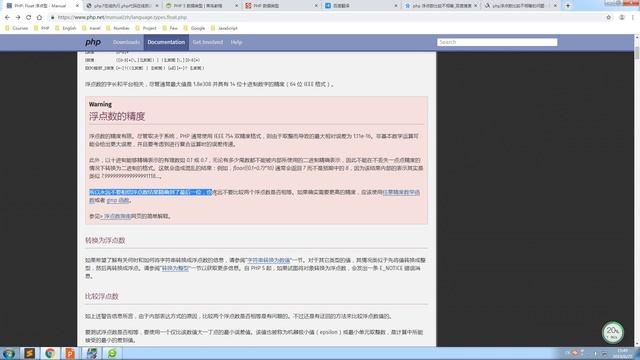
Task: Follow the arbitrary precision math link in warning
Action: (x=401, y=192)
